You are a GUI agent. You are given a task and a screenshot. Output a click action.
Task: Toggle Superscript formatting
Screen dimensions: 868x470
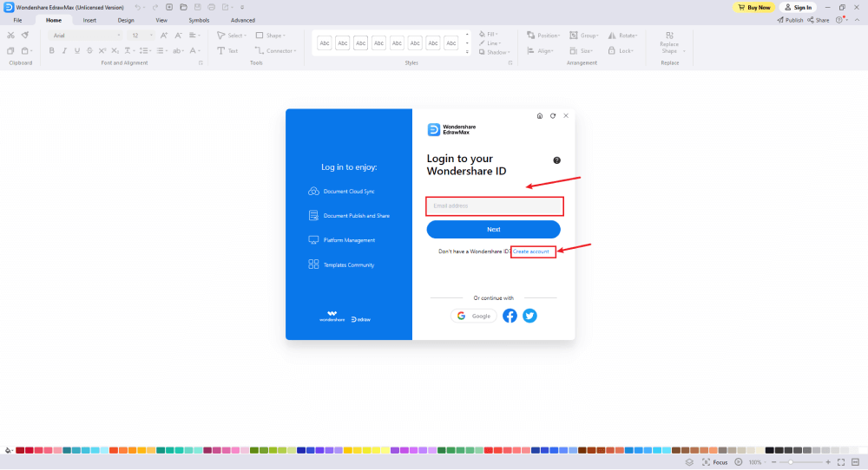click(x=102, y=51)
